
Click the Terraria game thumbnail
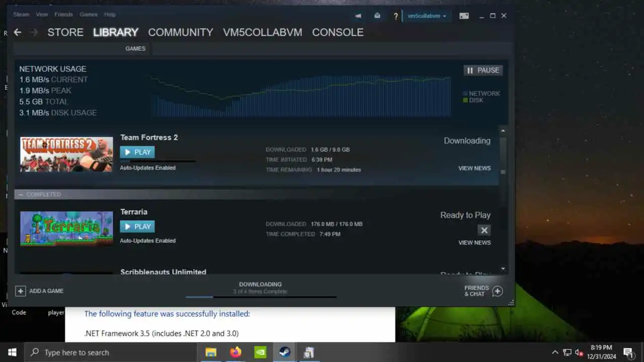coord(66,228)
